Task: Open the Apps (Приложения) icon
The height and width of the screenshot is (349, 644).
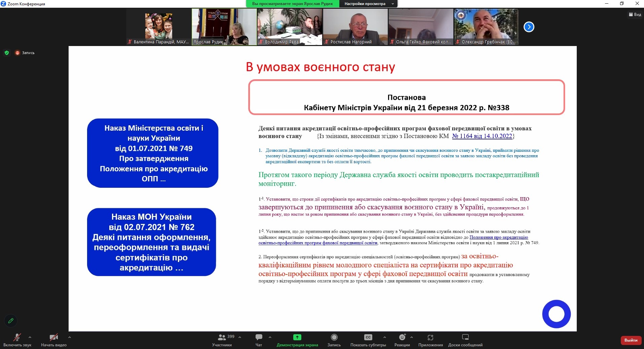Action: (x=430, y=337)
